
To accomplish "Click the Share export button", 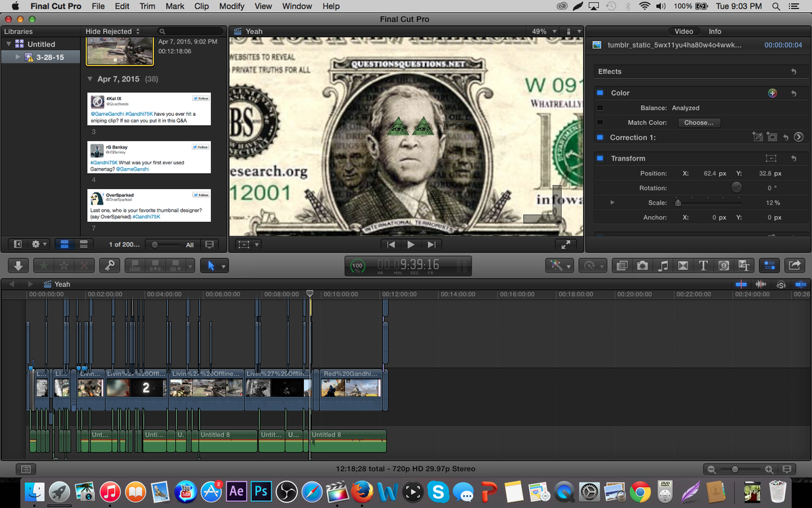I will (x=795, y=266).
